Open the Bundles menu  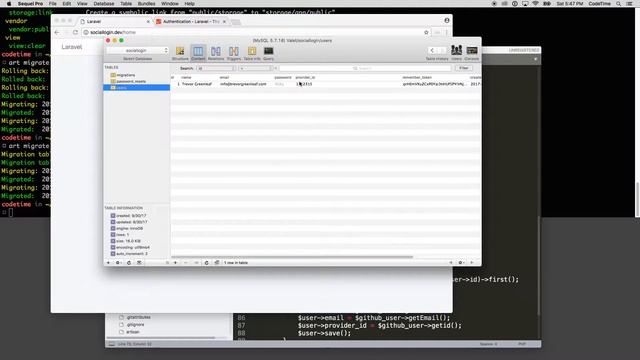[x=146, y=4]
